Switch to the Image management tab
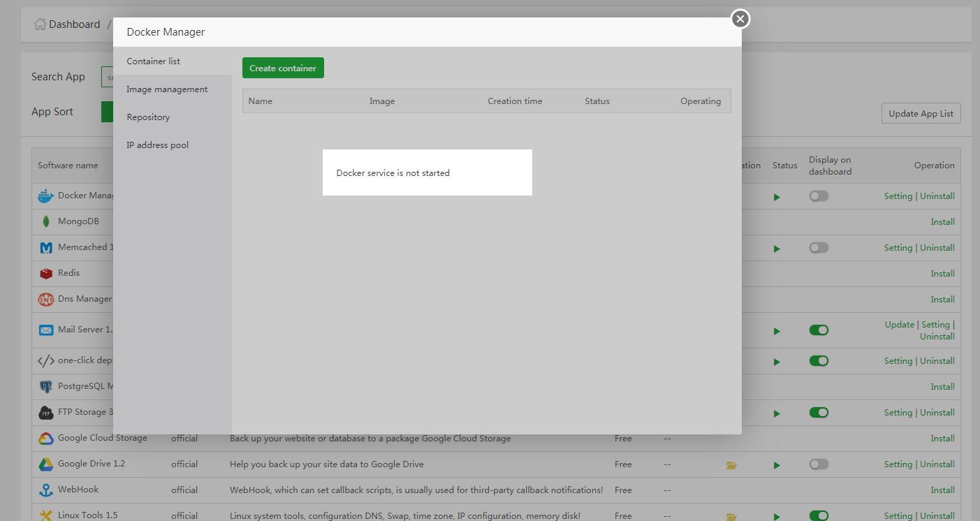This screenshot has width=980, height=521. coord(167,89)
